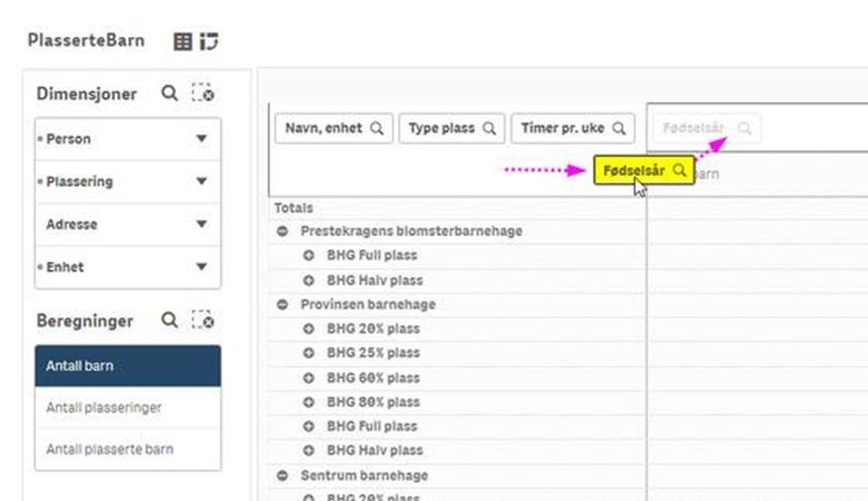Open the Enhet dimension dropdown

(x=201, y=267)
